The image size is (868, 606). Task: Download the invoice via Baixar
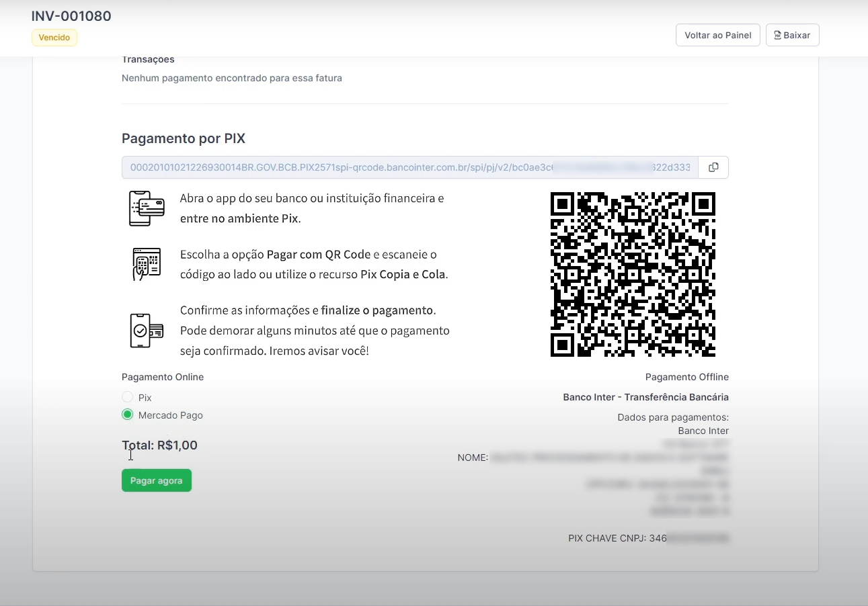click(x=792, y=34)
